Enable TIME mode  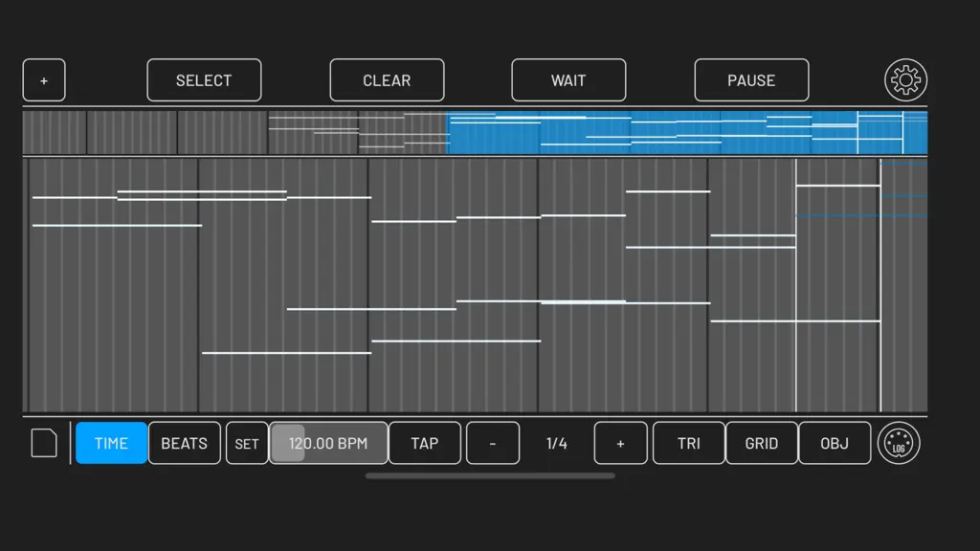click(111, 443)
